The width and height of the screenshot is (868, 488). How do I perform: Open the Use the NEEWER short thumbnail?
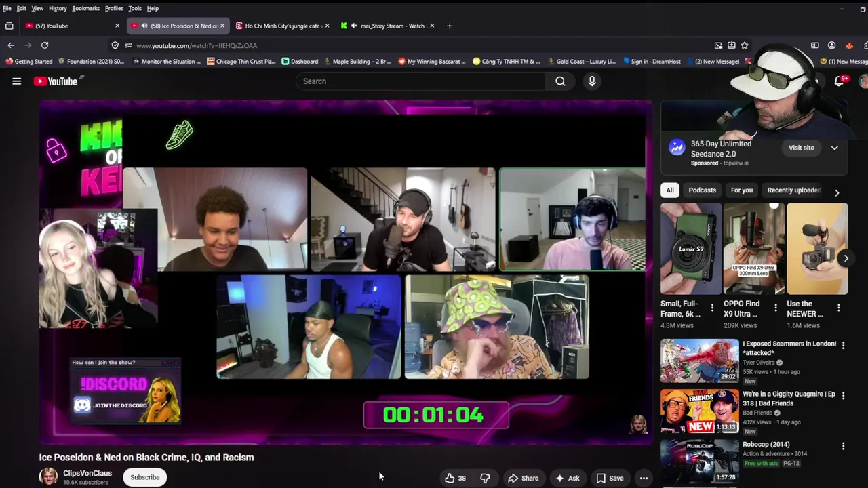point(817,249)
